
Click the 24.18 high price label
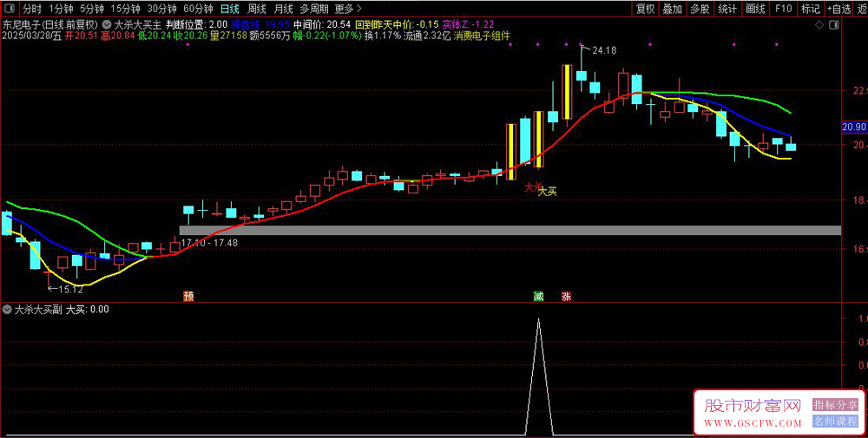pyautogui.click(x=604, y=50)
